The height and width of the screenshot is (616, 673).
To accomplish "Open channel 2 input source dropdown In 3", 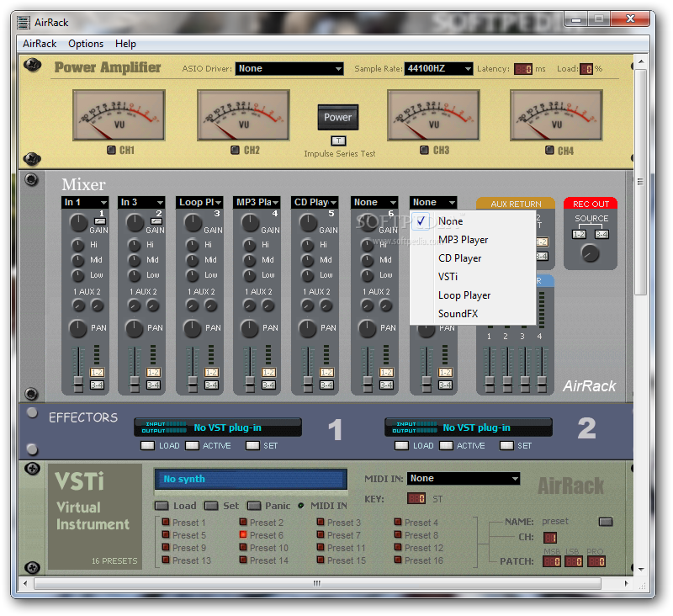I will click(141, 202).
